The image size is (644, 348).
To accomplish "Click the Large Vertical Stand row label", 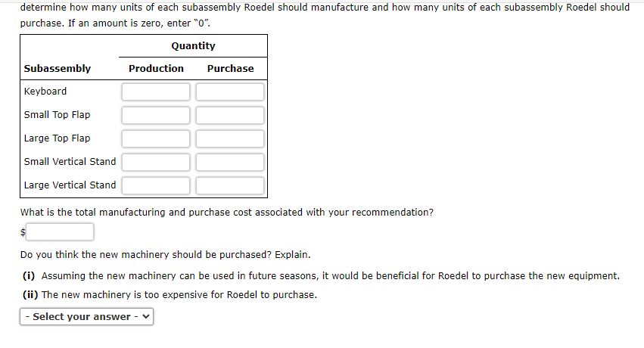I will pyautogui.click(x=70, y=185).
